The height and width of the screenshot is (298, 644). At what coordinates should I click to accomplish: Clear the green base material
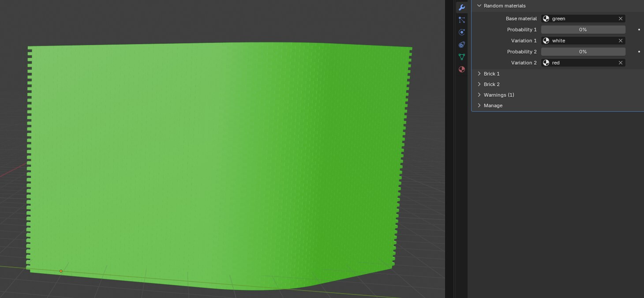pos(621,19)
